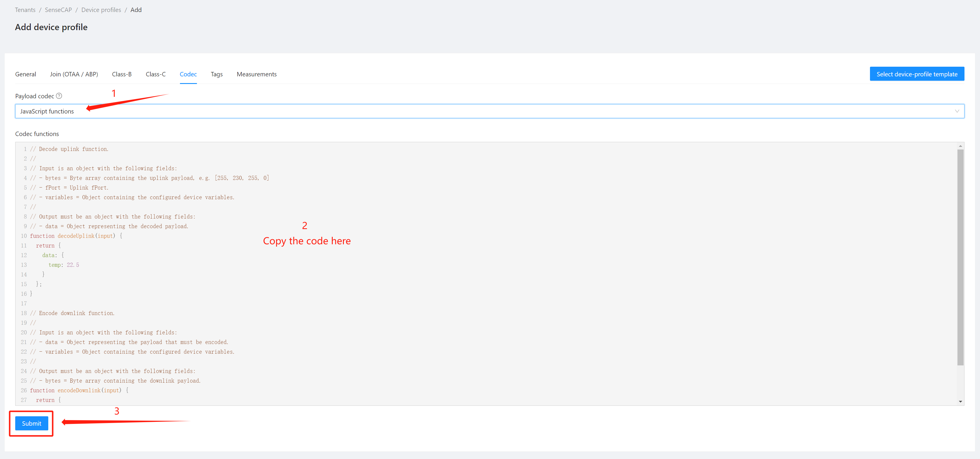The image size is (980, 459).
Task: Click code line 'function decodeUplink(input) {'
Action: 76,236
